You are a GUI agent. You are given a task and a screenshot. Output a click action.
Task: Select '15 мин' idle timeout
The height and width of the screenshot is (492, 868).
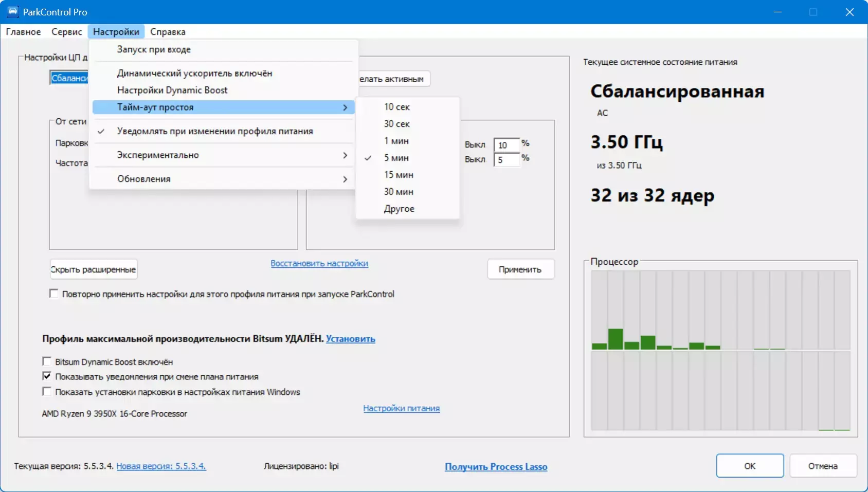399,175
